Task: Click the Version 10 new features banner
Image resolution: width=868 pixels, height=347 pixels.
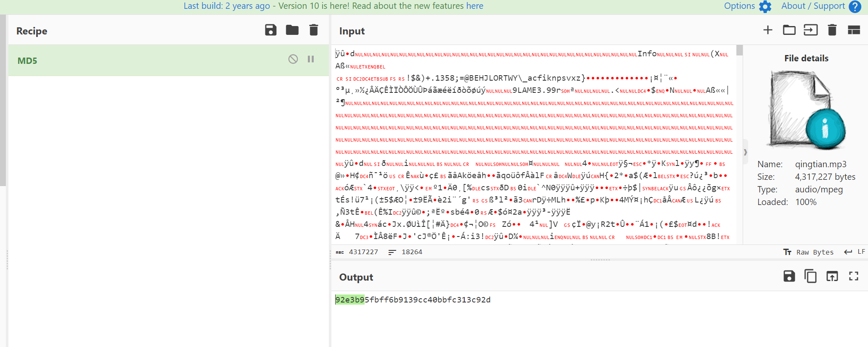Action: click(333, 6)
